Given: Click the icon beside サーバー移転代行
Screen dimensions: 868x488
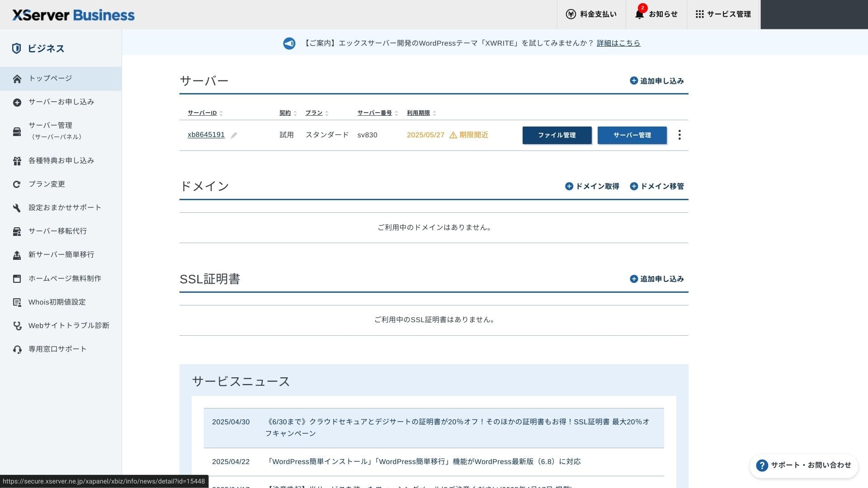Looking at the screenshot, I should tap(17, 232).
